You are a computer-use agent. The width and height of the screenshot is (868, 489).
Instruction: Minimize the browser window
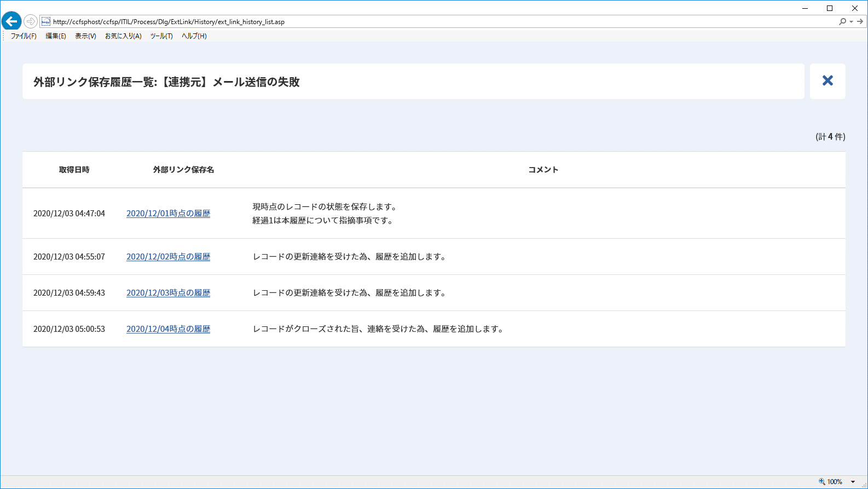(805, 8)
